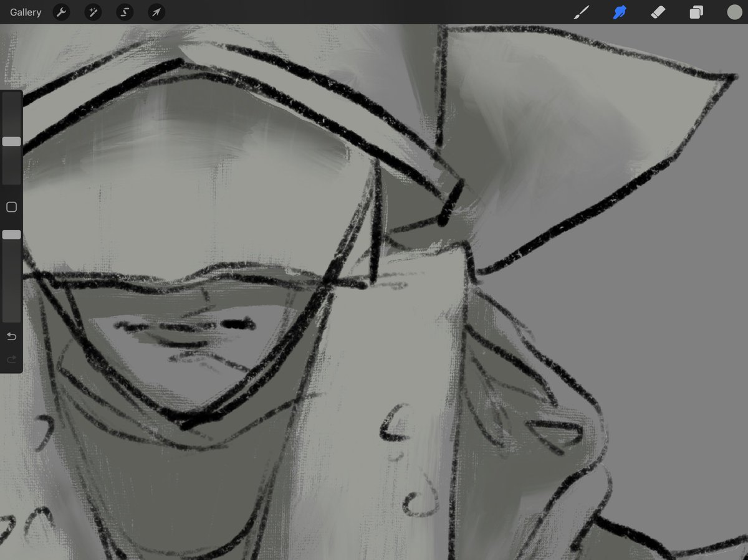Viewport: 748px width, 560px height.
Task: Return to the Gallery
Action: (x=26, y=12)
